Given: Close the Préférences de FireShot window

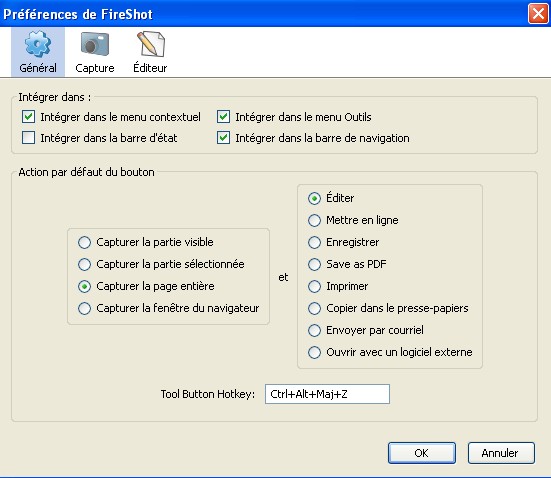Looking at the screenshot, I should click(538, 14).
